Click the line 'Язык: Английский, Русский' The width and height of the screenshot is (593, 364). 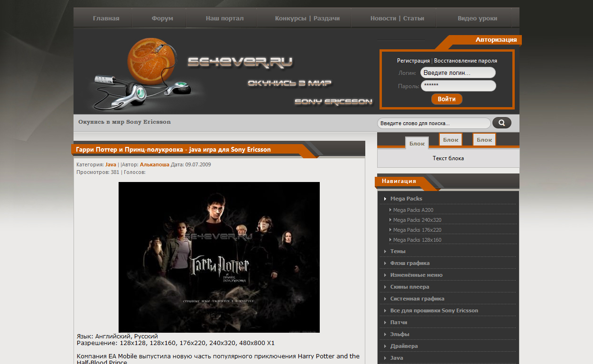pyautogui.click(x=117, y=337)
